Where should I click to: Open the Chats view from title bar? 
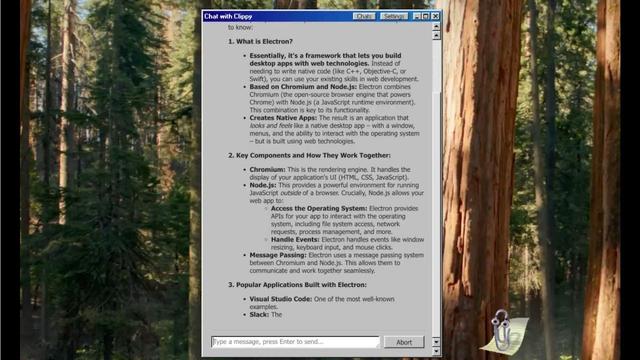364,16
